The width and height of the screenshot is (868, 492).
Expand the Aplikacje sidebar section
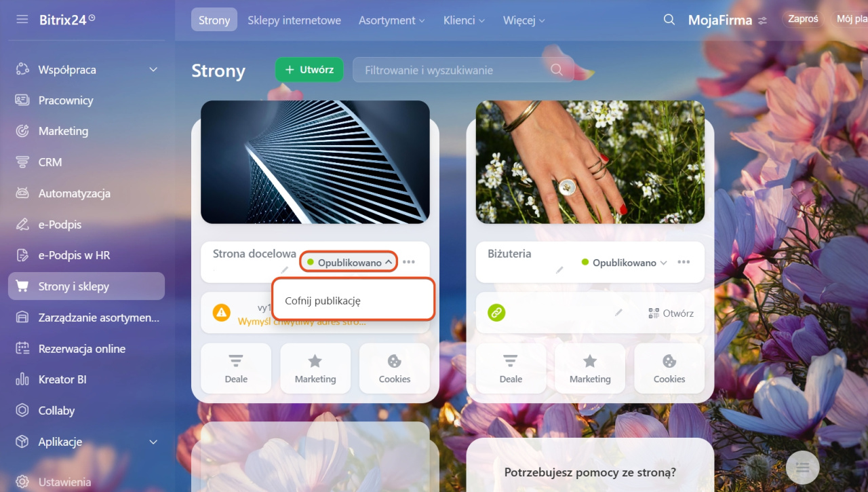(x=153, y=442)
